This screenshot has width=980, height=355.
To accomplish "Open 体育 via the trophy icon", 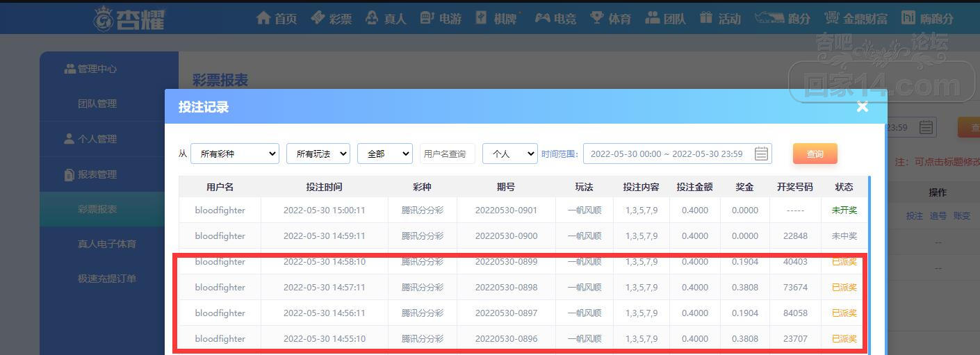I will click(597, 18).
